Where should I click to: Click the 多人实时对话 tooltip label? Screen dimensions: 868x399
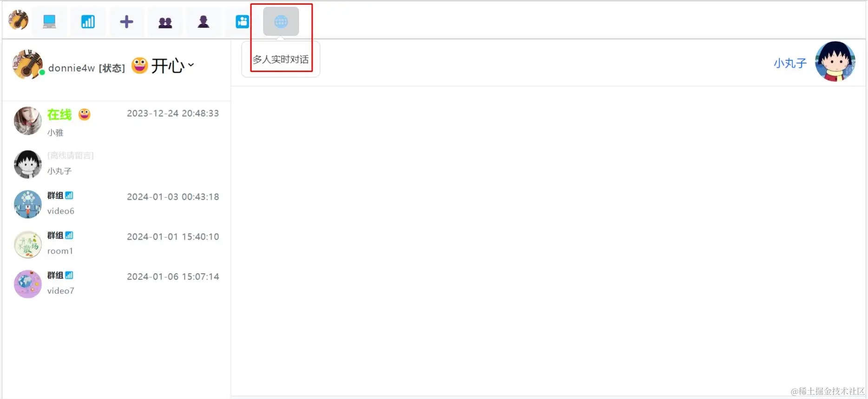281,59
